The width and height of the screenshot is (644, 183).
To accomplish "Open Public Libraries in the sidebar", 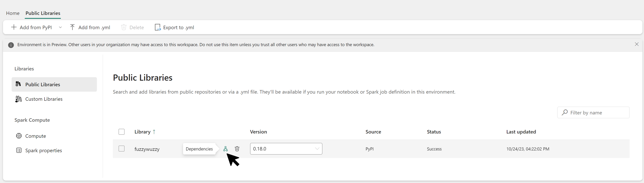I will point(54,84).
